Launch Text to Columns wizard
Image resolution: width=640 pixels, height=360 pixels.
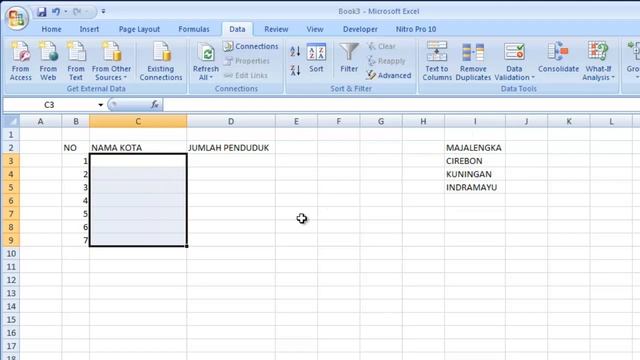(x=437, y=61)
